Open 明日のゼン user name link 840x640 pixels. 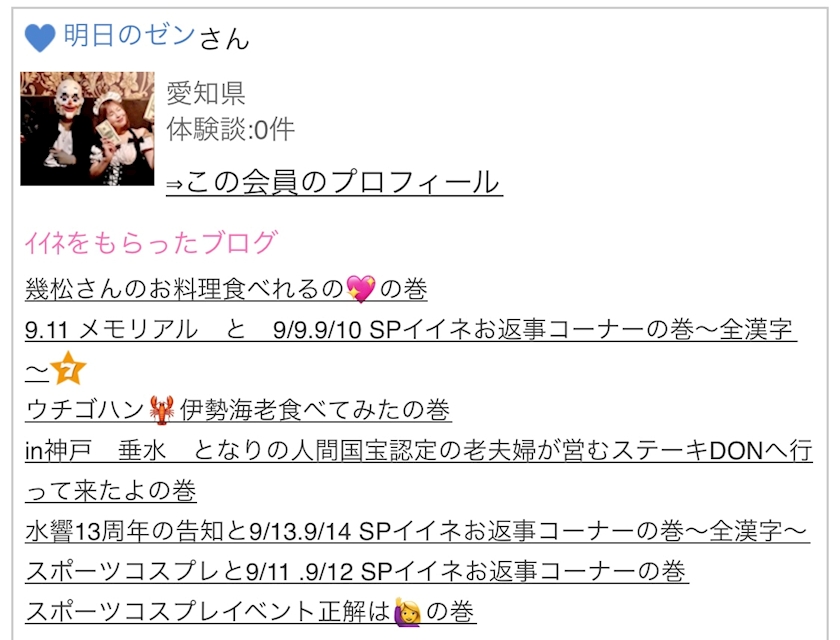coord(129,36)
